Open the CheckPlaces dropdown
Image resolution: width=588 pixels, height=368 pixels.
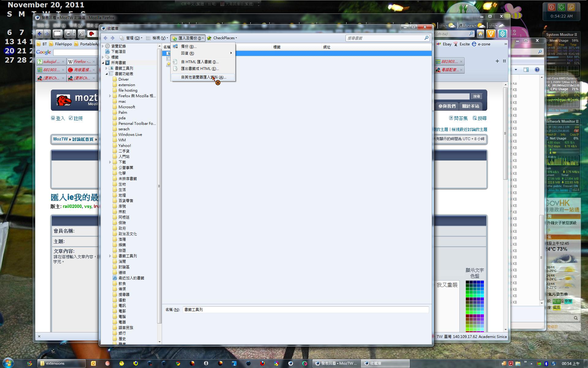[x=222, y=38]
